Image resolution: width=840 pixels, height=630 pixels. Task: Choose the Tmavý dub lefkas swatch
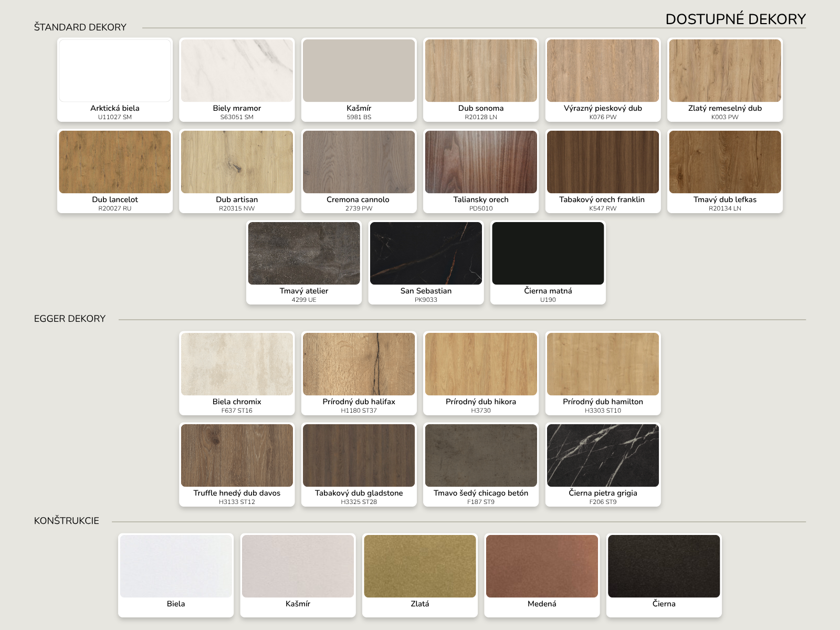[725, 171]
